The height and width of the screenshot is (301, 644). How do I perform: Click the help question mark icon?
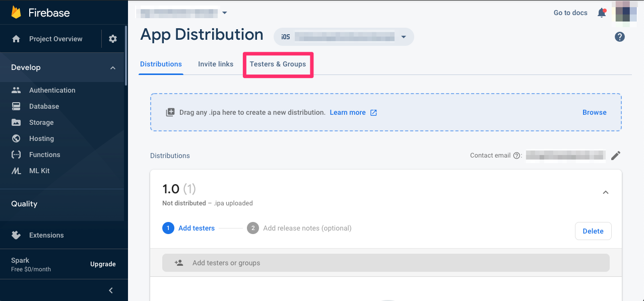[x=620, y=37]
